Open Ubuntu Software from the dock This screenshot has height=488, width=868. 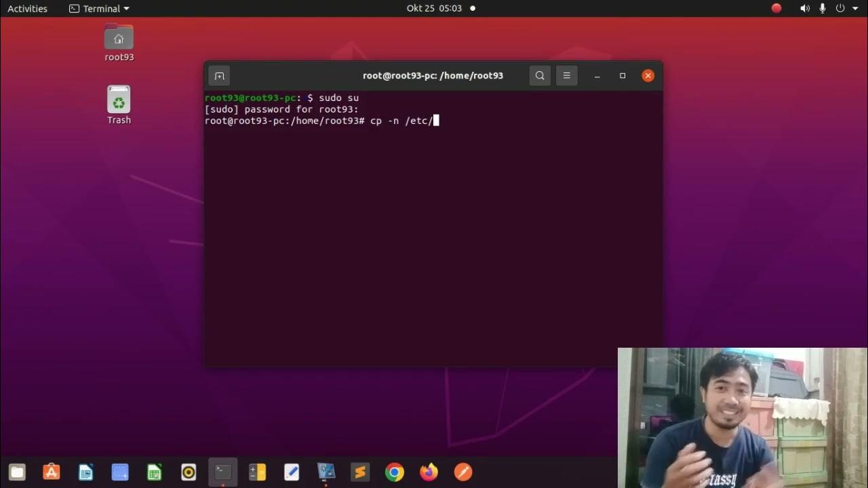tap(52, 472)
